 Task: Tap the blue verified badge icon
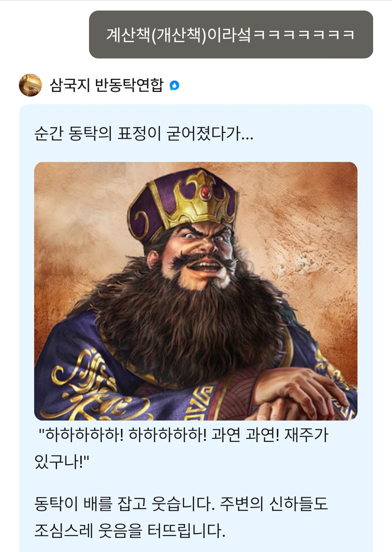click(x=175, y=85)
